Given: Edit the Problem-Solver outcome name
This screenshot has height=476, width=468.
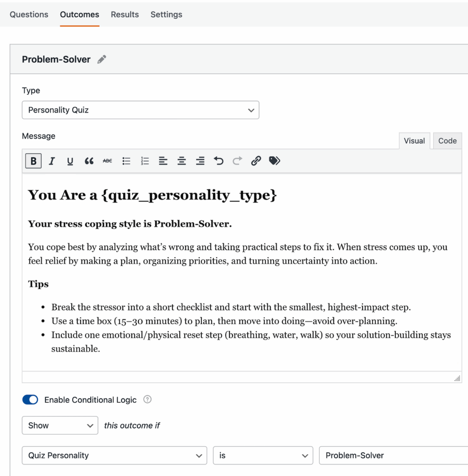Looking at the screenshot, I should 102,59.
